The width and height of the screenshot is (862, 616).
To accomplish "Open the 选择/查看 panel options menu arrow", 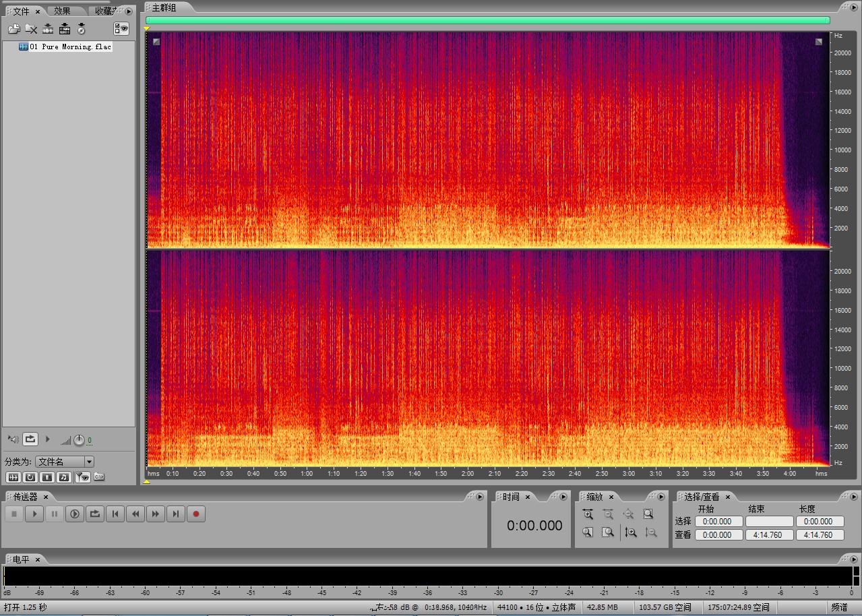I will tap(854, 497).
